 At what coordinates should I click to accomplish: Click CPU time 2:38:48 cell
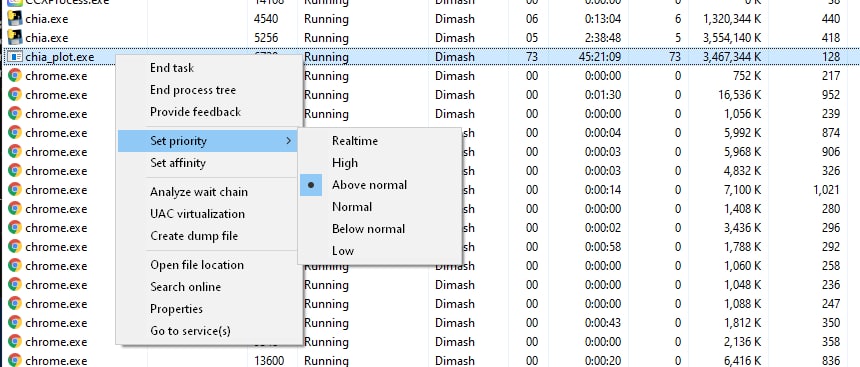[603, 38]
